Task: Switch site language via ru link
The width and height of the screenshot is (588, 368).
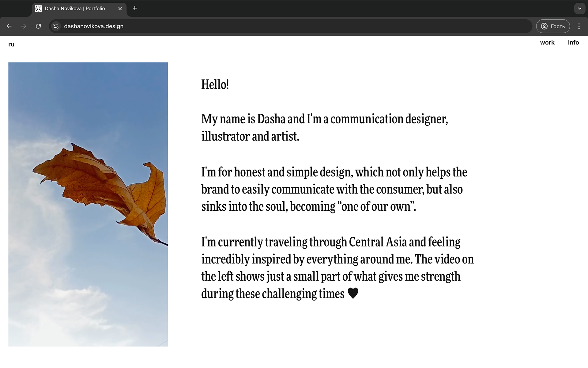Action: pos(11,44)
